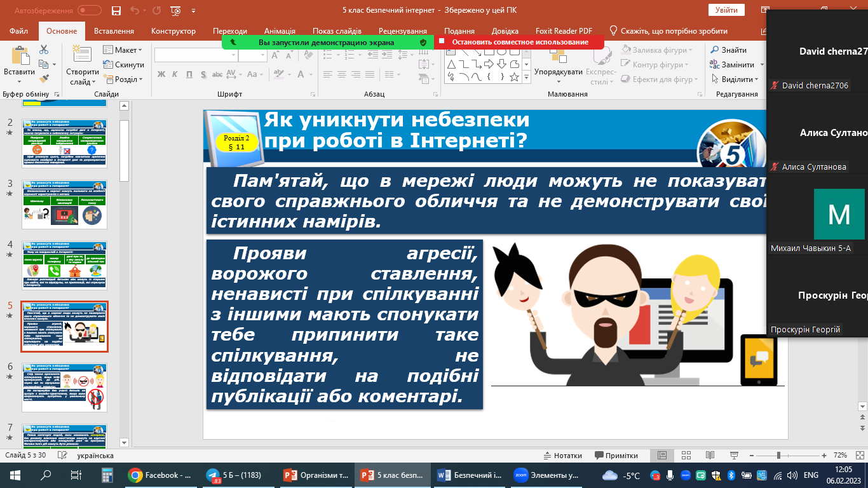Open the Вставлення ribbon tab
This screenshot has width=868, height=488.
click(114, 31)
